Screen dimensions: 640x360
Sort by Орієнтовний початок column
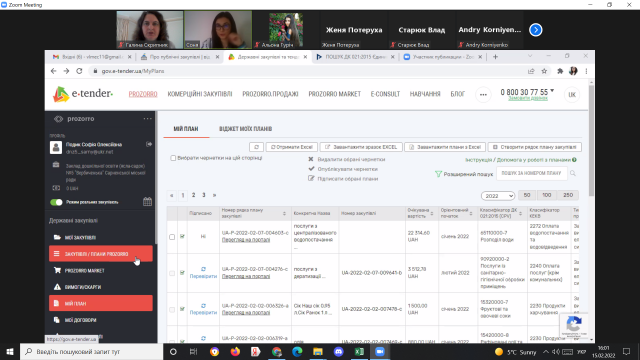click(471, 213)
